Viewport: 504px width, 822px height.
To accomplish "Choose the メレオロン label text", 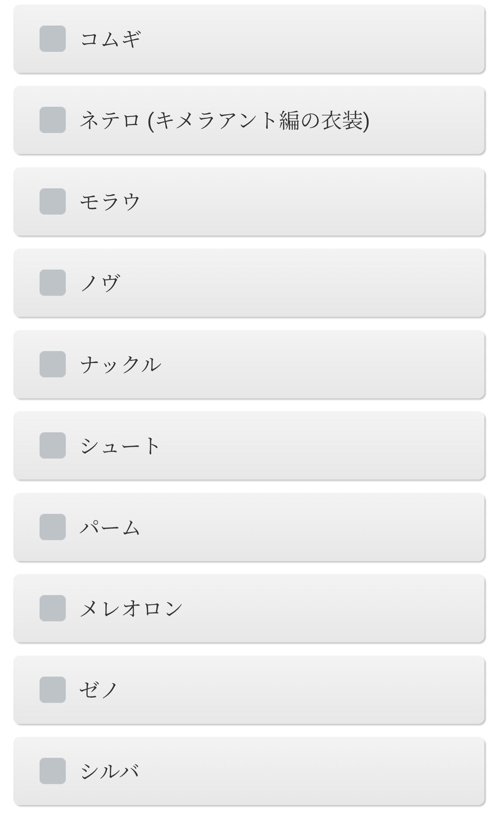I will point(131,609).
